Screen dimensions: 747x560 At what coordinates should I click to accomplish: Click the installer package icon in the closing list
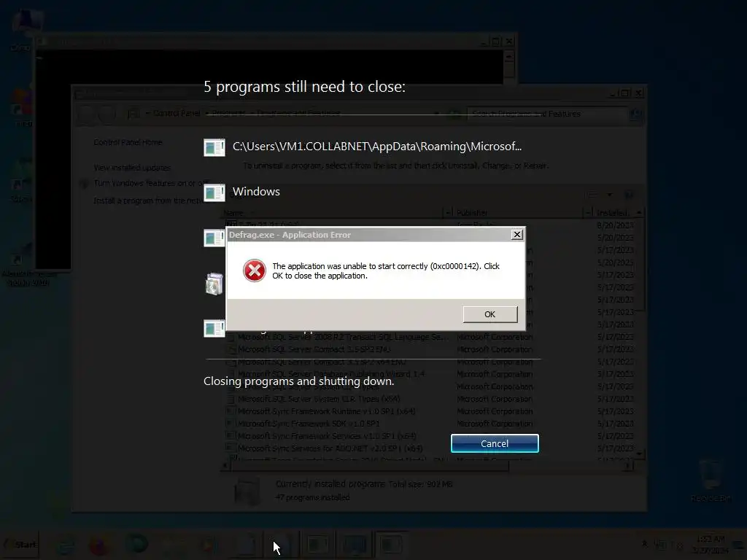tap(214, 284)
